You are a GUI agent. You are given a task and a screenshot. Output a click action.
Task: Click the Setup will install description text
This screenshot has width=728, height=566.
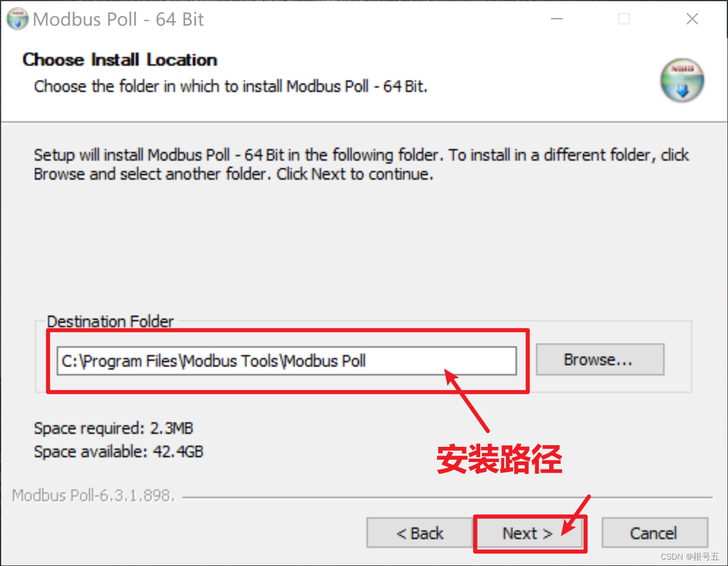pos(361,165)
